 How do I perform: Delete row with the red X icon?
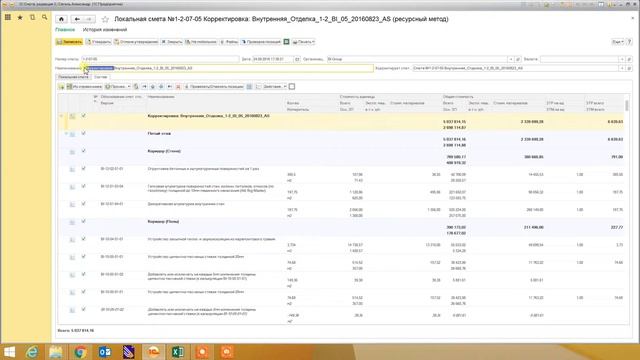point(178,87)
